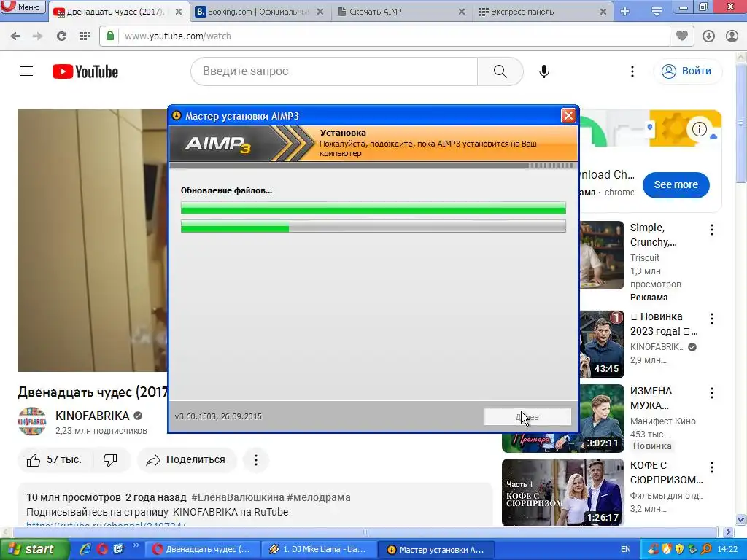Click the YouTube magnifier search button
This screenshot has height=560, width=747.
(x=500, y=71)
